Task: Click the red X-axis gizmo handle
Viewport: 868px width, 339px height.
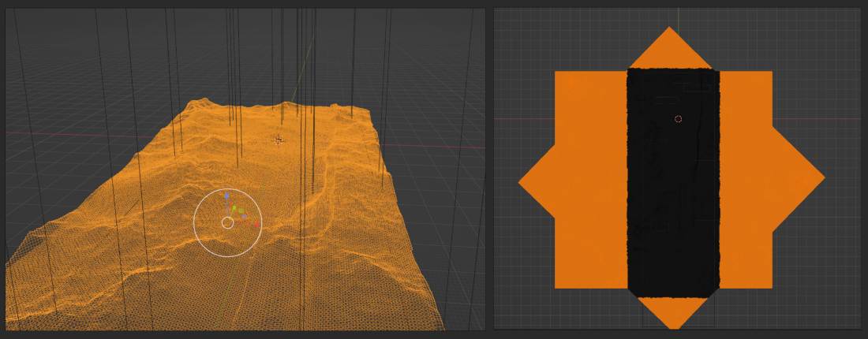Action: 256,224
